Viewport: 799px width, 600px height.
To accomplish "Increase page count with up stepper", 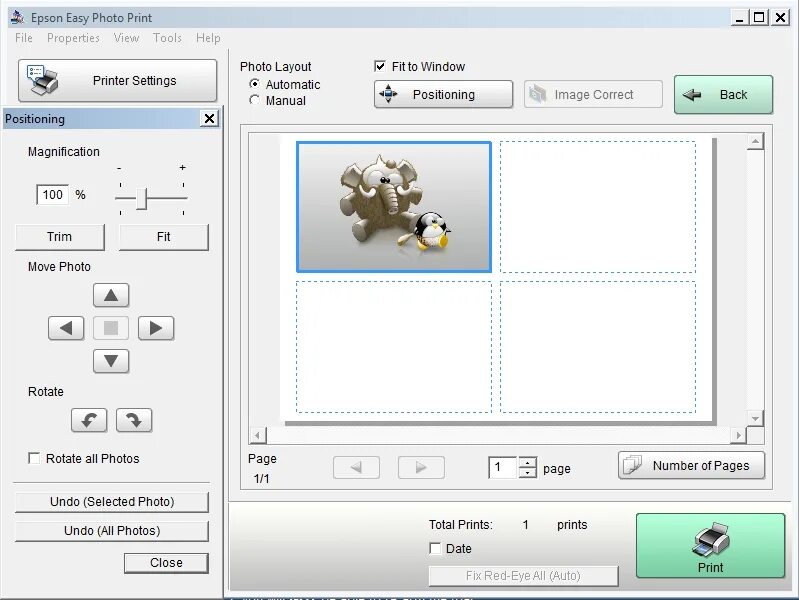I will (x=527, y=462).
